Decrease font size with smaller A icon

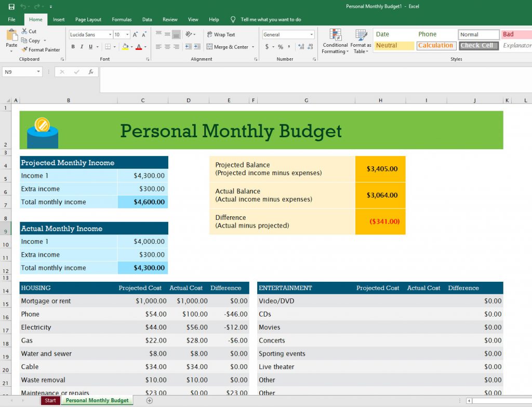(x=144, y=35)
